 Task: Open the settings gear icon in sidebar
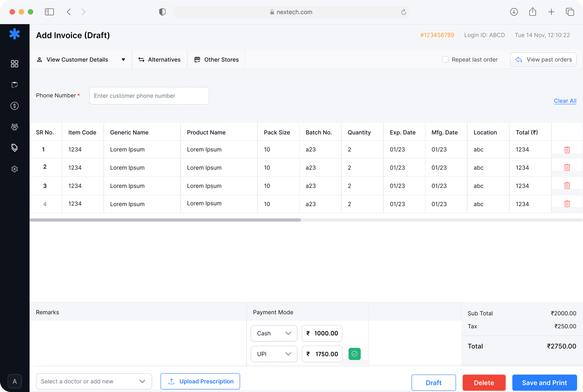point(15,169)
